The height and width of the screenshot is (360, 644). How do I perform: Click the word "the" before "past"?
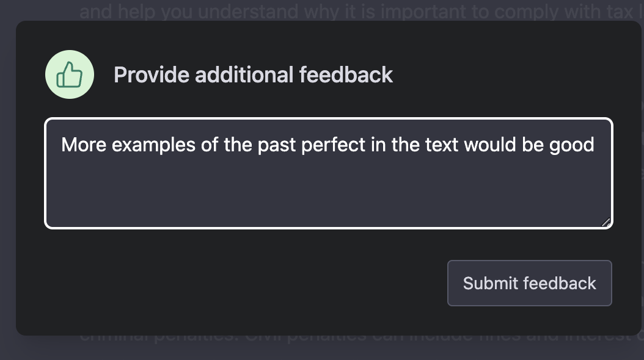[x=238, y=145]
